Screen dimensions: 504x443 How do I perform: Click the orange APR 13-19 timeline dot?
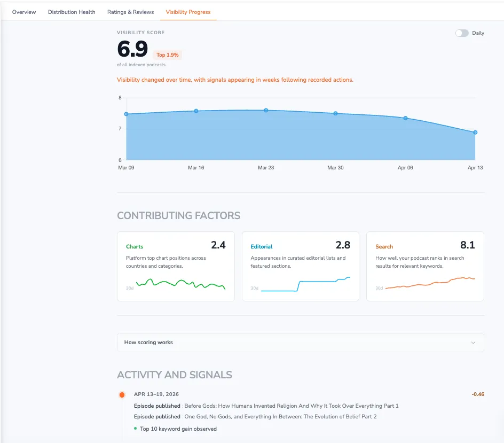[x=122, y=394]
